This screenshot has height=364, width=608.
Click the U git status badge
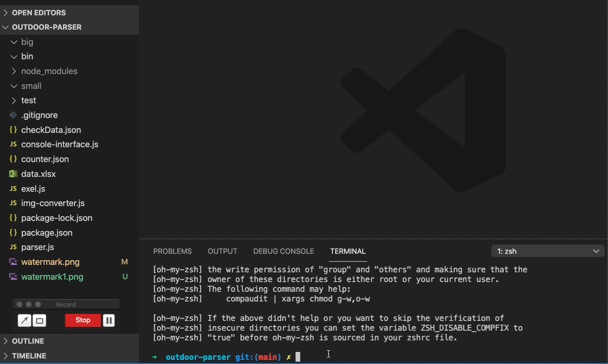point(125,276)
